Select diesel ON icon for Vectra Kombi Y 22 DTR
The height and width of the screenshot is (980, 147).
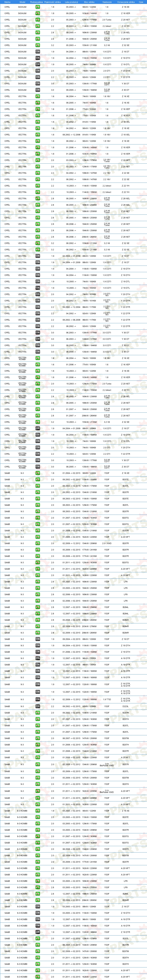[x=38, y=454]
